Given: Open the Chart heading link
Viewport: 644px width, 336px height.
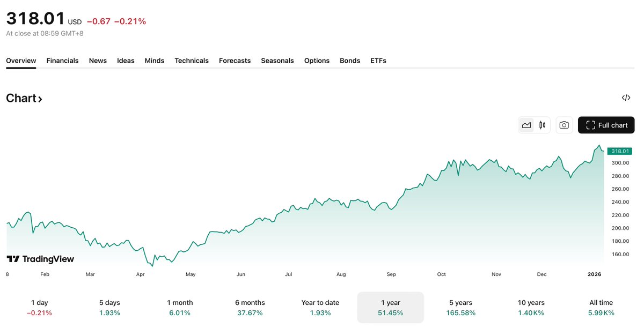Looking at the screenshot, I should tap(24, 98).
